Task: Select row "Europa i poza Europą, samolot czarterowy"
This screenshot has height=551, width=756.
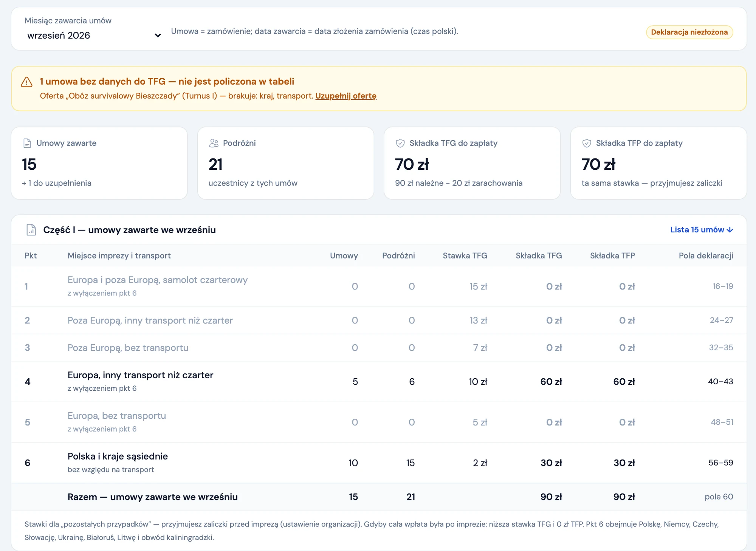Action: tap(379, 286)
